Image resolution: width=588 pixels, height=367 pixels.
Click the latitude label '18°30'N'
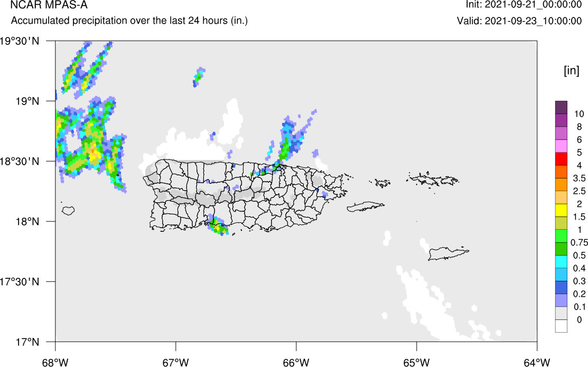(x=20, y=162)
